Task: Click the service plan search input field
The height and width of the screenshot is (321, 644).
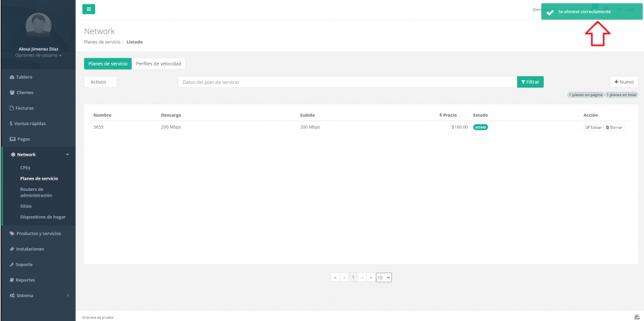Action: click(x=347, y=82)
